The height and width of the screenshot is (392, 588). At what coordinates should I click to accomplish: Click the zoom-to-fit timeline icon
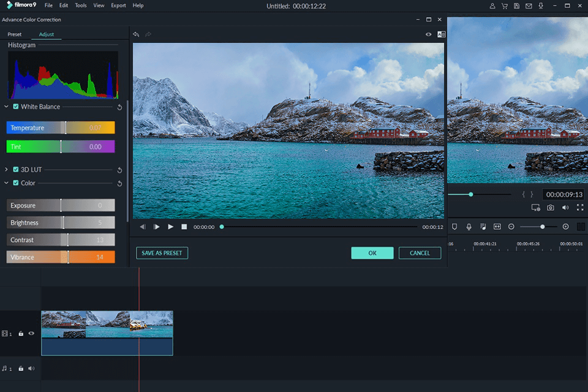[x=497, y=227]
